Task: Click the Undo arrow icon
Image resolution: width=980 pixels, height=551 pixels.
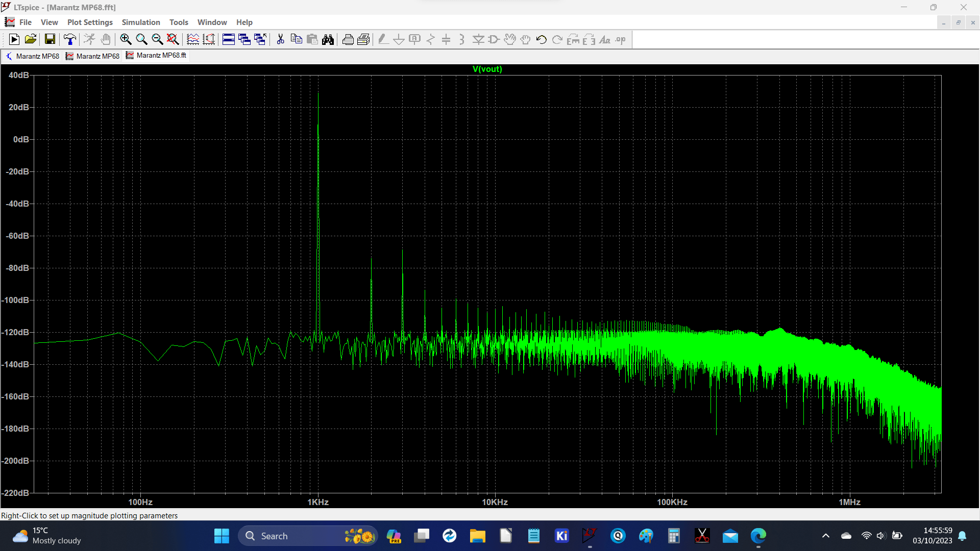Action: (542, 39)
